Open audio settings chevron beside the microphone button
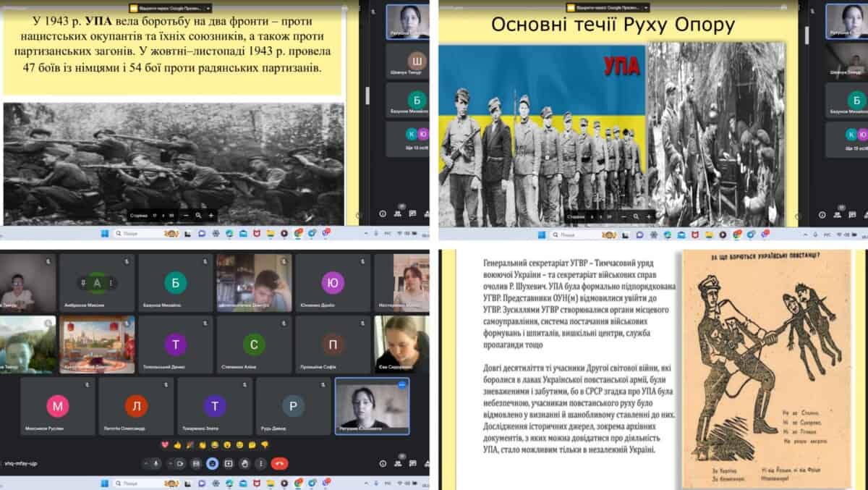The height and width of the screenshot is (490, 868). pos(146,463)
